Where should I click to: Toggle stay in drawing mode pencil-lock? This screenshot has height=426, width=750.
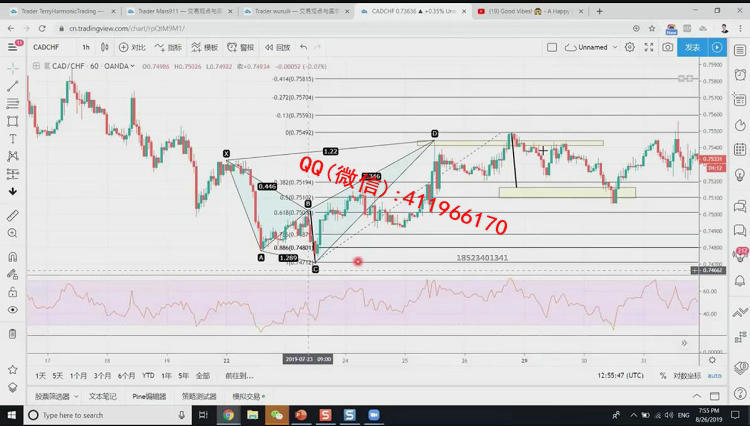[x=13, y=274]
